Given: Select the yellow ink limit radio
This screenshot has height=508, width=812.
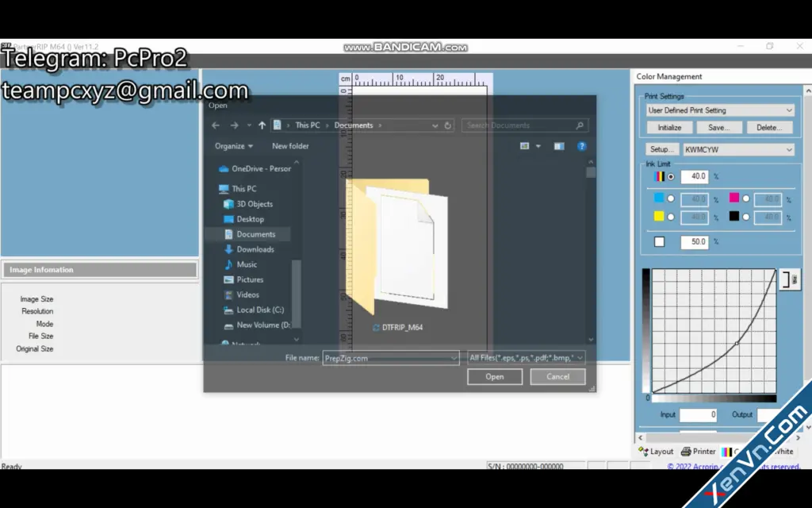Looking at the screenshot, I should pyautogui.click(x=671, y=217).
